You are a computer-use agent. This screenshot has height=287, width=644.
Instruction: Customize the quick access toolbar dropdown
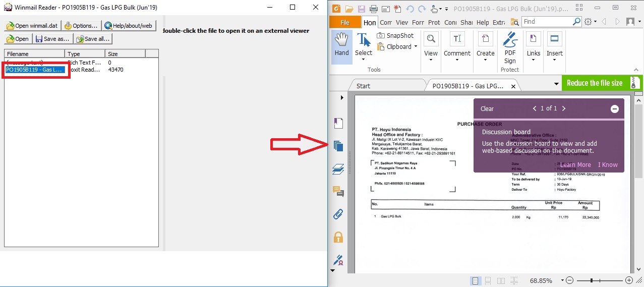coord(446,9)
